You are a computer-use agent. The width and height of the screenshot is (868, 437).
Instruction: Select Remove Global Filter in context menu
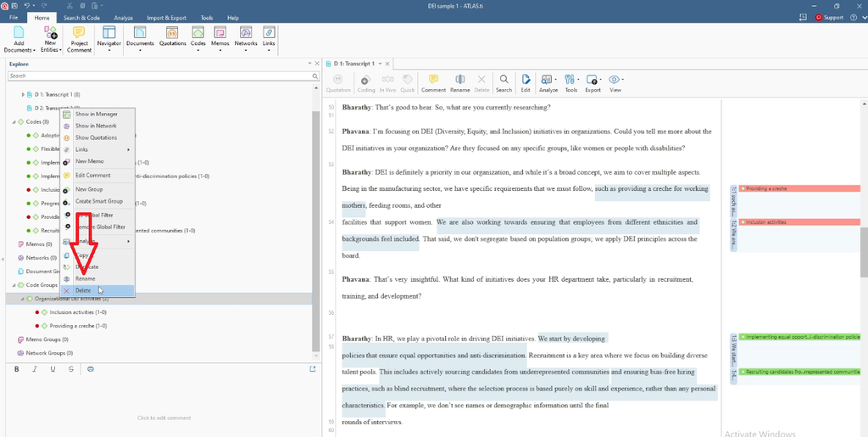[97, 227]
